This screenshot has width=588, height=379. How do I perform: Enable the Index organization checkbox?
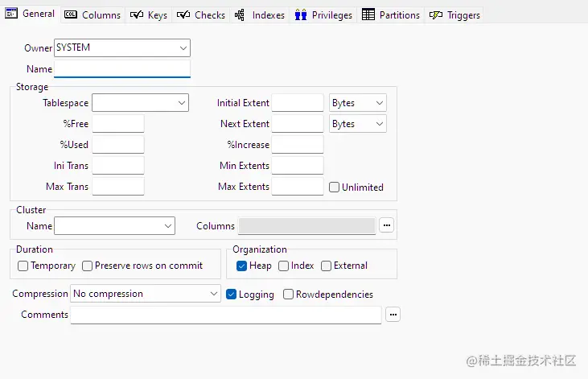283,266
